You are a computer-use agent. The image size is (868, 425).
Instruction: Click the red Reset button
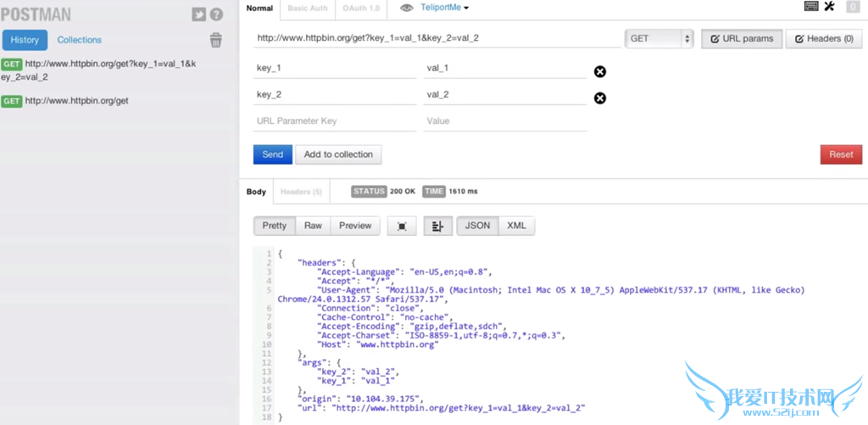pos(840,154)
